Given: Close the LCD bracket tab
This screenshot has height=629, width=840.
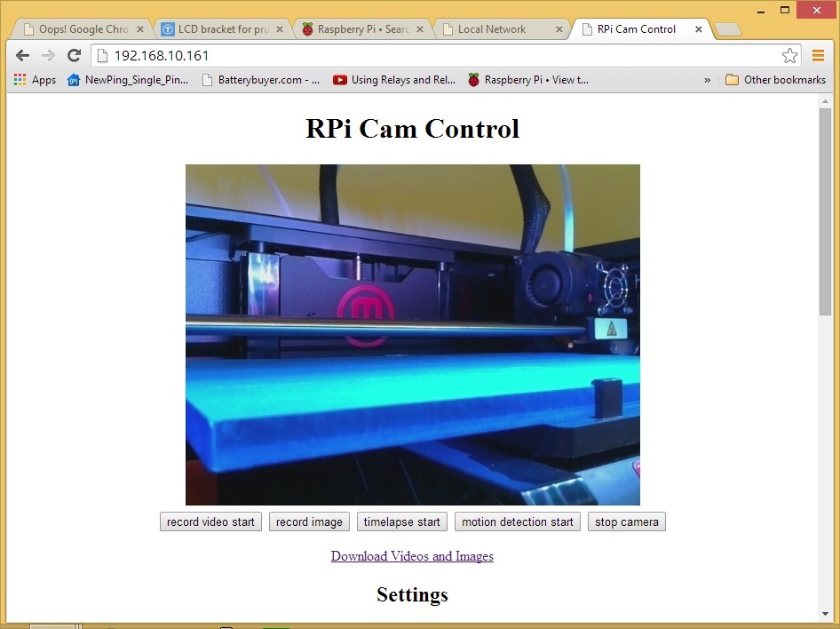Looking at the screenshot, I should [x=280, y=29].
